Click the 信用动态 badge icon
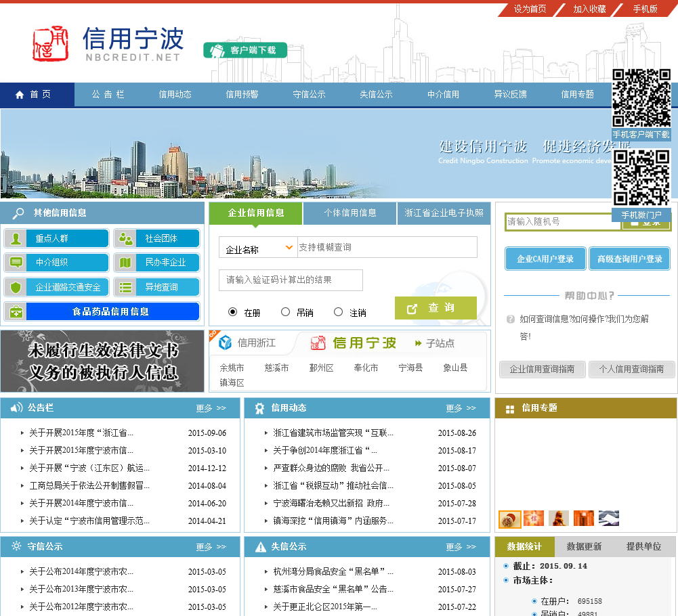Image resolution: width=678 pixels, height=616 pixels. pyautogui.click(x=259, y=408)
